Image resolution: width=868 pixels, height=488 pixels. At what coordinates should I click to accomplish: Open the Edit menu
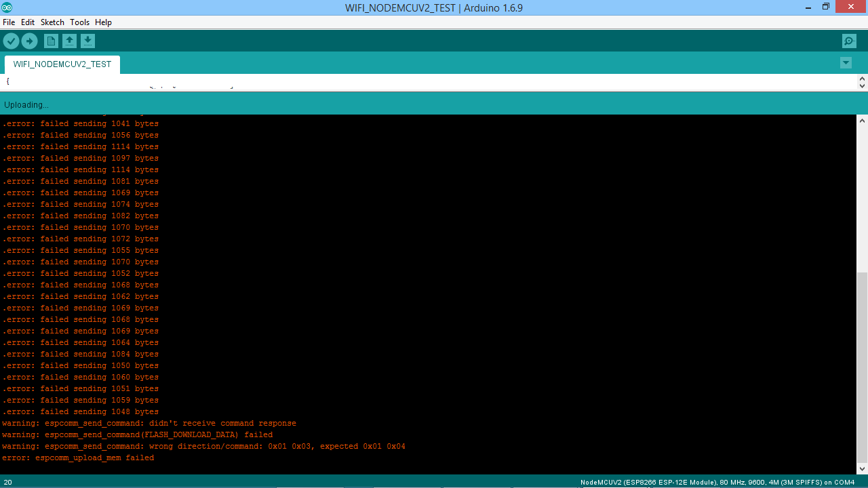(x=28, y=22)
